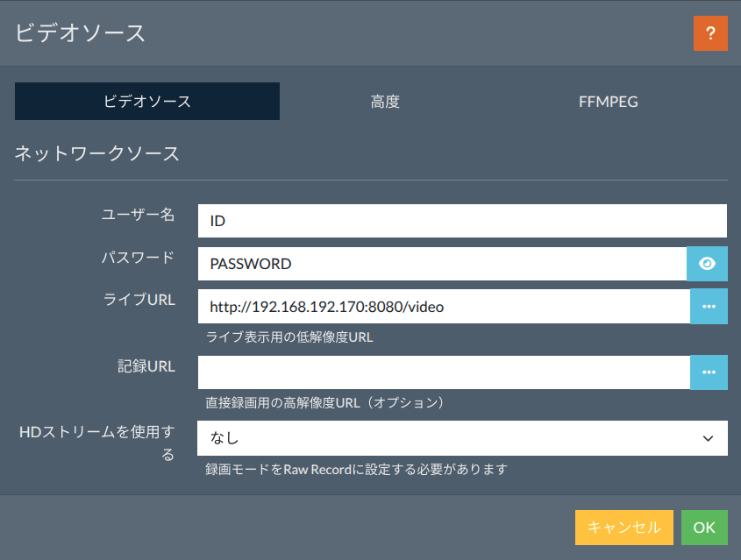Open the ライブURL three-dots browse button

click(709, 307)
